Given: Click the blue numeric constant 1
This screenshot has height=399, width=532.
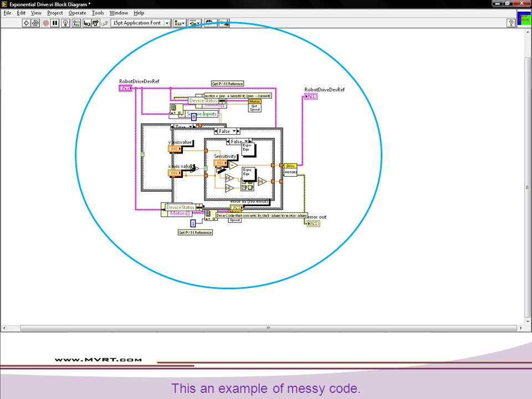Looking at the screenshot, I should click(193, 223).
